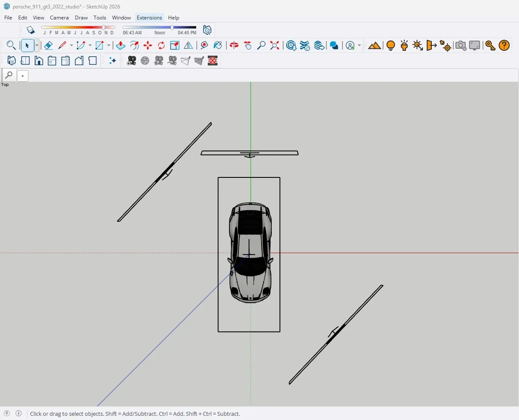519x420 pixels.
Task: Toggle shadows display icon
Action: point(30,30)
